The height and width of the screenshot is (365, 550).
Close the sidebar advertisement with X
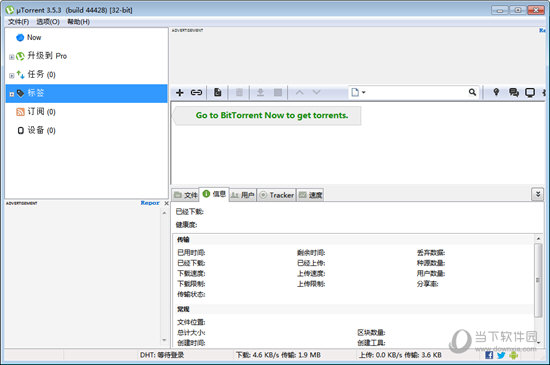pyautogui.click(x=166, y=203)
